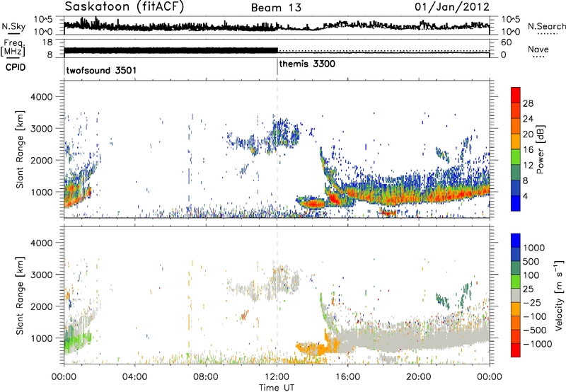This screenshot has width=566, height=392.
Task: Click the 'Velocity [m s-1]' color bar label
Action: pyautogui.click(x=559, y=295)
